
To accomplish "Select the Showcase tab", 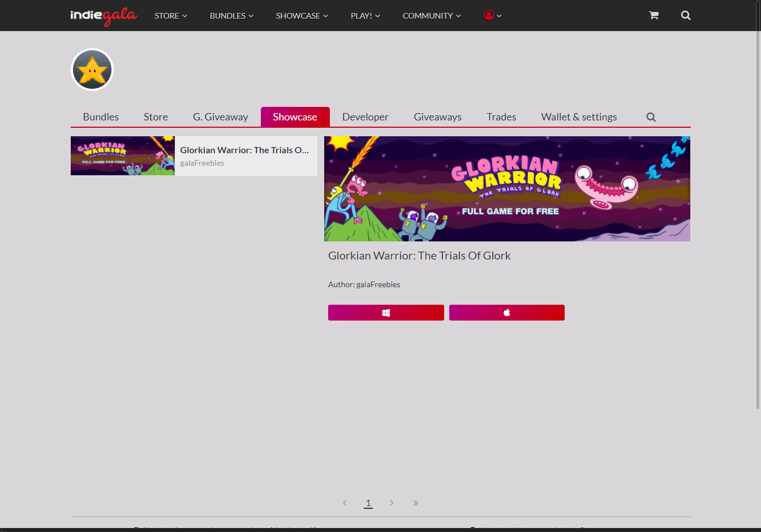I will 295,117.
